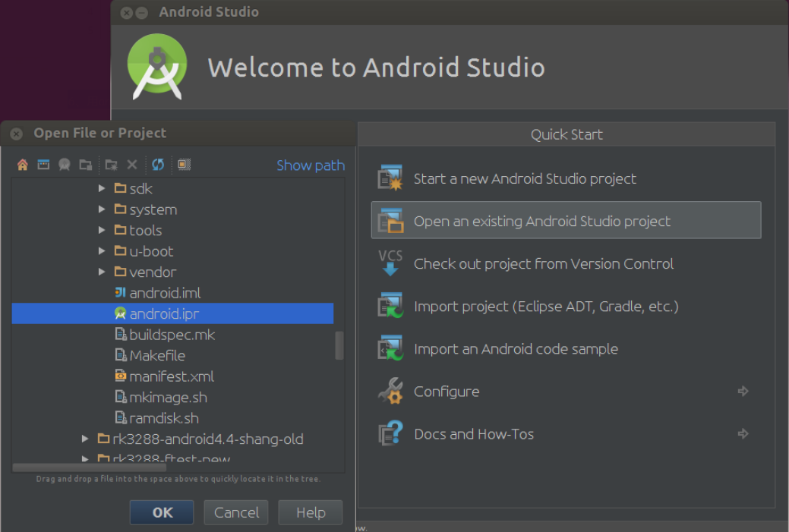Screen dimensions: 789x532
Task: Select the rk3288-android4.4-shang-old folder
Action: tap(208, 439)
